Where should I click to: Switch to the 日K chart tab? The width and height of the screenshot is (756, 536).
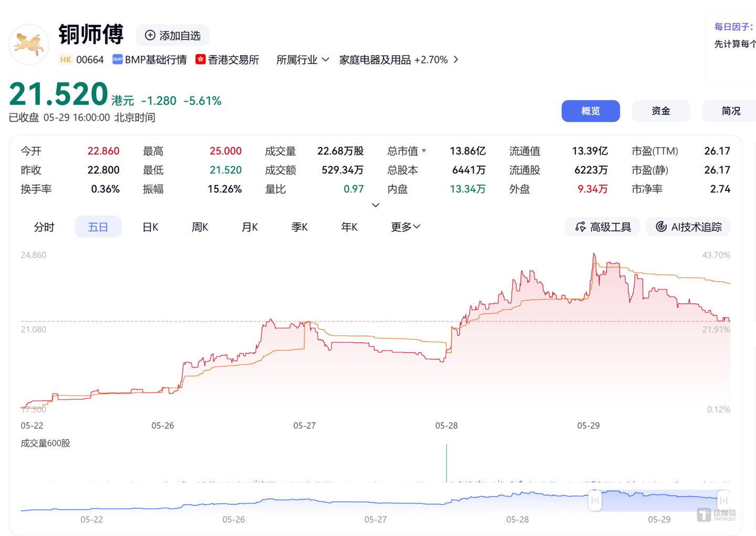(x=151, y=227)
